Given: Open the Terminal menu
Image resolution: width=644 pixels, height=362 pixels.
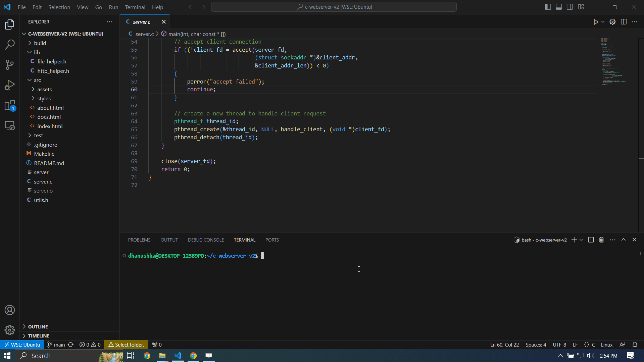Looking at the screenshot, I should (135, 7).
